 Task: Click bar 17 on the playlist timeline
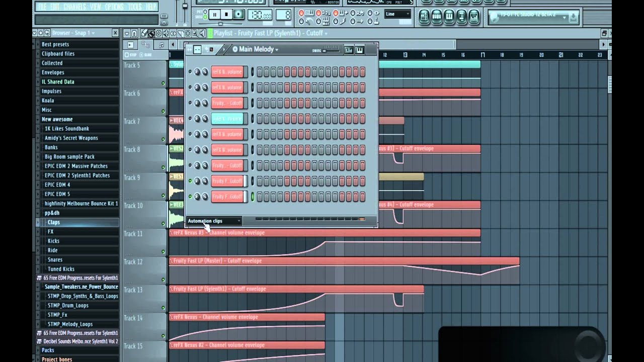click(x=482, y=55)
